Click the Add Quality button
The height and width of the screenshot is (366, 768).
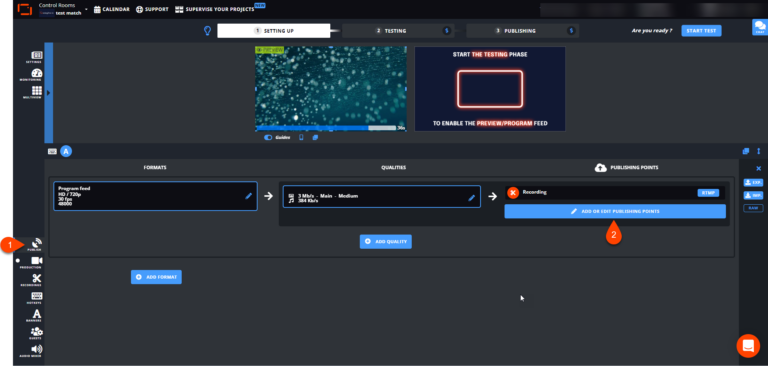coord(385,242)
